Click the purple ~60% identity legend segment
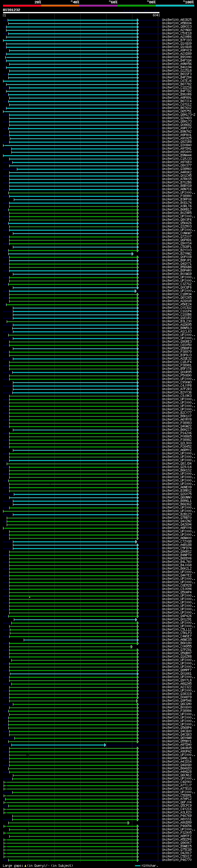197x868 pixels. [98, 6]
